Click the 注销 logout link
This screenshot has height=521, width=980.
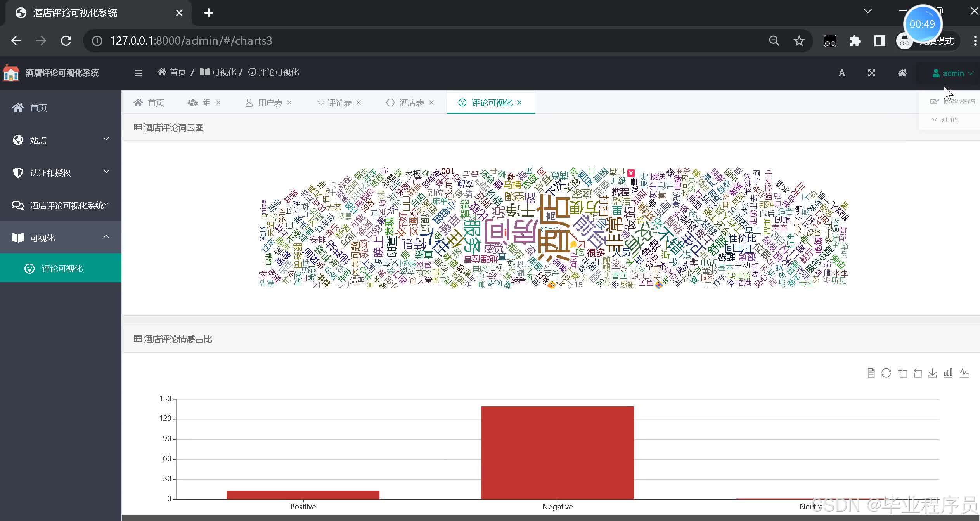[949, 120]
